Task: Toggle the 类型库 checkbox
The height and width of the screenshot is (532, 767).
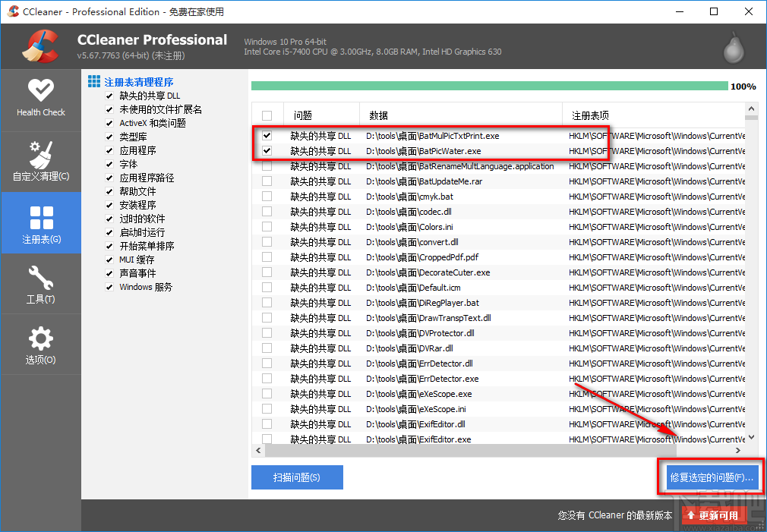Action: coord(109,137)
